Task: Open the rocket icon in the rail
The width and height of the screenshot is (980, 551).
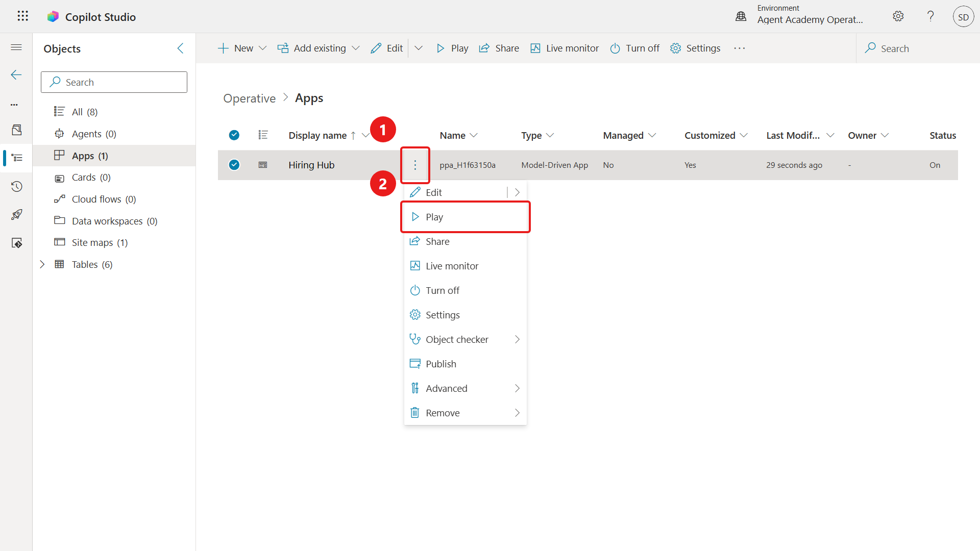Action: [17, 214]
